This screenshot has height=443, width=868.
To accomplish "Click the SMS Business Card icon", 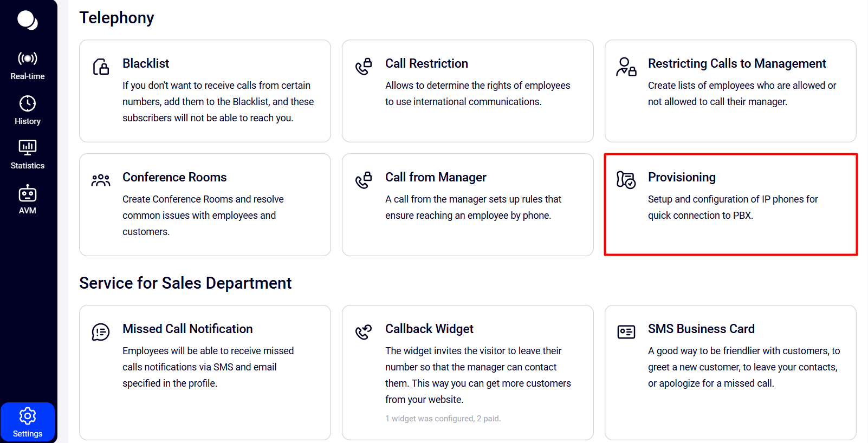I will 626,332.
